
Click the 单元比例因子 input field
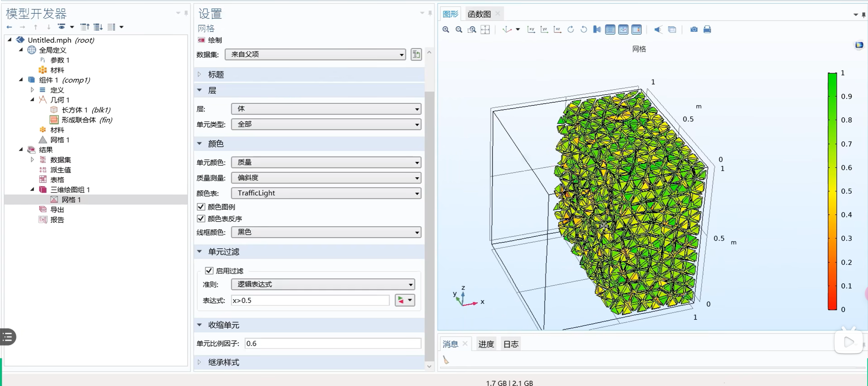click(x=333, y=344)
